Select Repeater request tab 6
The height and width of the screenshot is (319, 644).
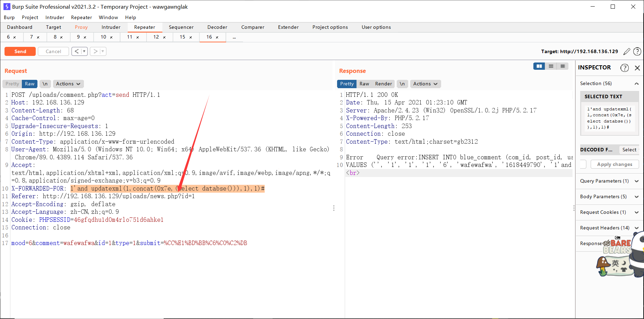8,37
